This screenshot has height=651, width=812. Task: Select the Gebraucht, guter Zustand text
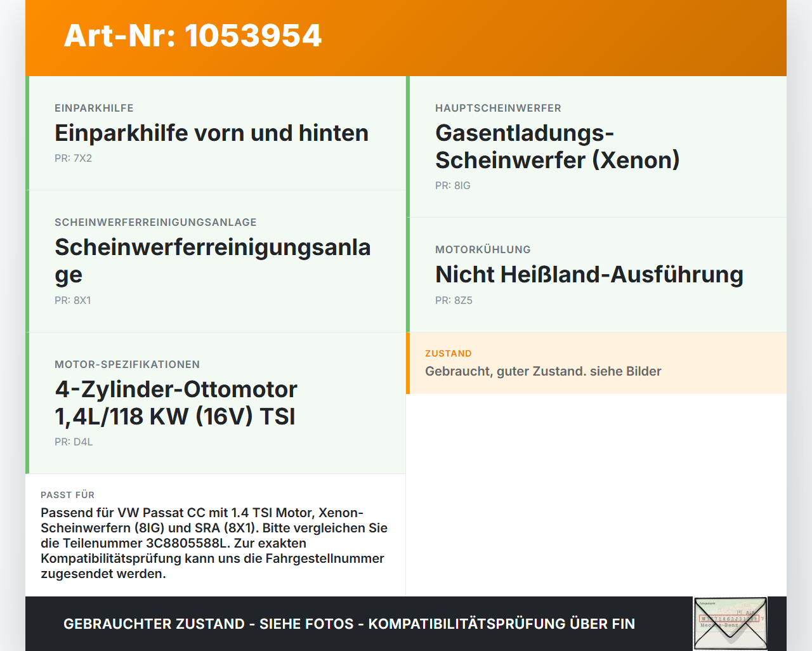[543, 371]
